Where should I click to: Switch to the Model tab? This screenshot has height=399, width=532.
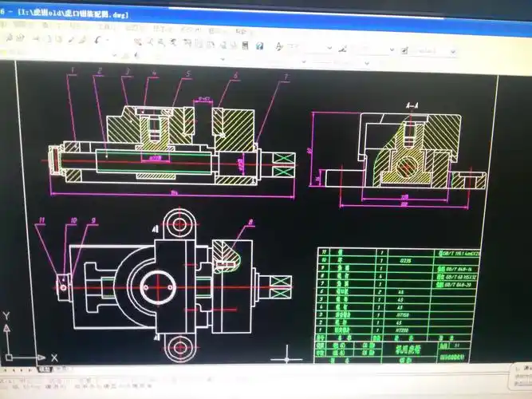tap(44, 369)
